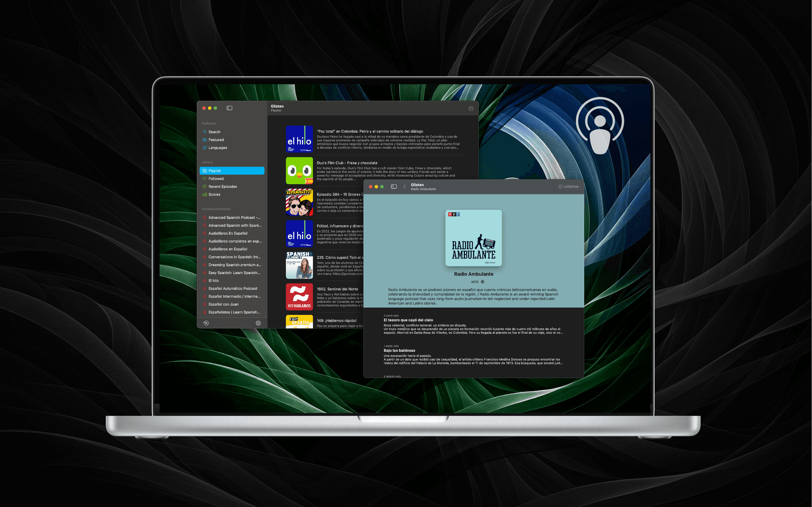This screenshot has height=507, width=812.
Task: Open the Languages section
Action: click(x=217, y=148)
